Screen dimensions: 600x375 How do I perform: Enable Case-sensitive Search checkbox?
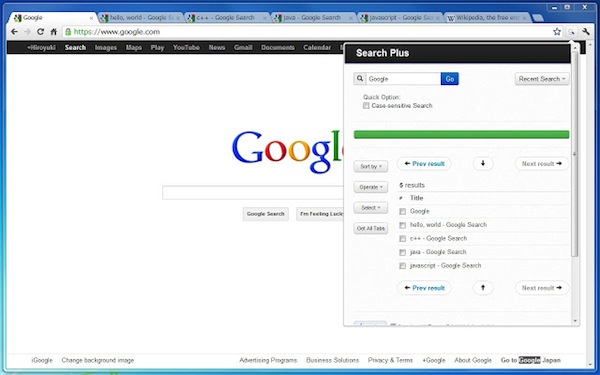pyautogui.click(x=366, y=106)
